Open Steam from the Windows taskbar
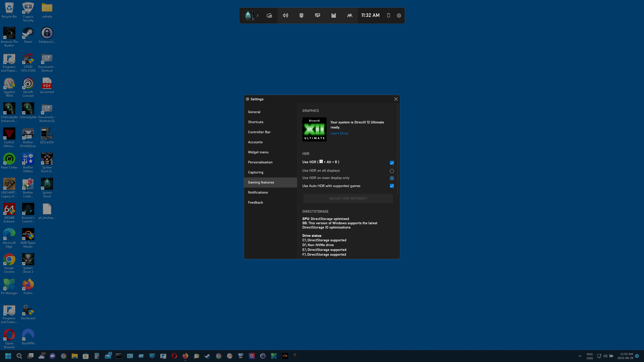The image size is (644, 362). (207, 356)
